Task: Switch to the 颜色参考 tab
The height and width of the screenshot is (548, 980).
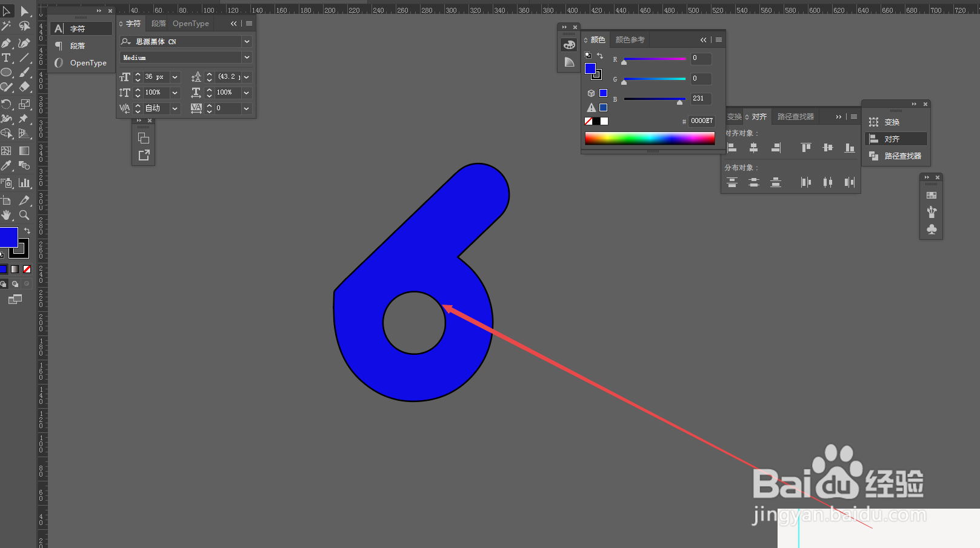Action: coord(630,40)
